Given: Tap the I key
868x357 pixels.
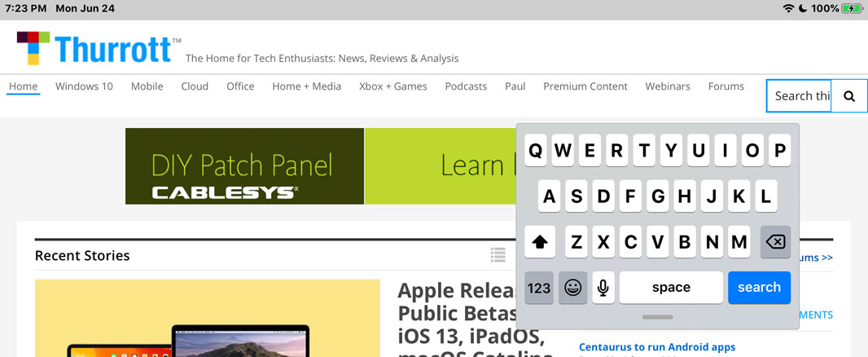Looking at the screenshot, I should pyautogui.click(x=726, y=150).
